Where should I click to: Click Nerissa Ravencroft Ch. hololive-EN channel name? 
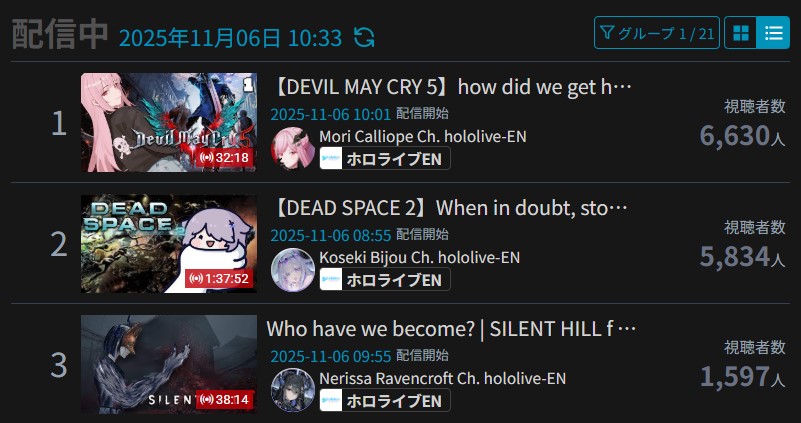442,379
